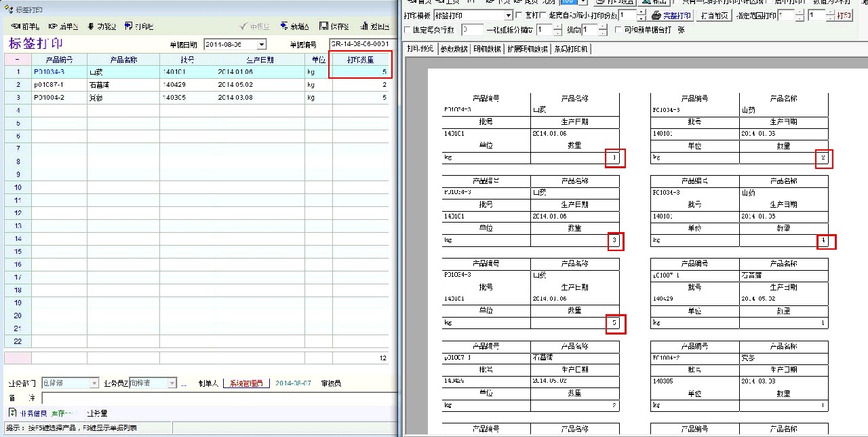The image size is (868, 437).
Task: Check the 可扣新单据合打 checkbox
Action: point(618,30)
